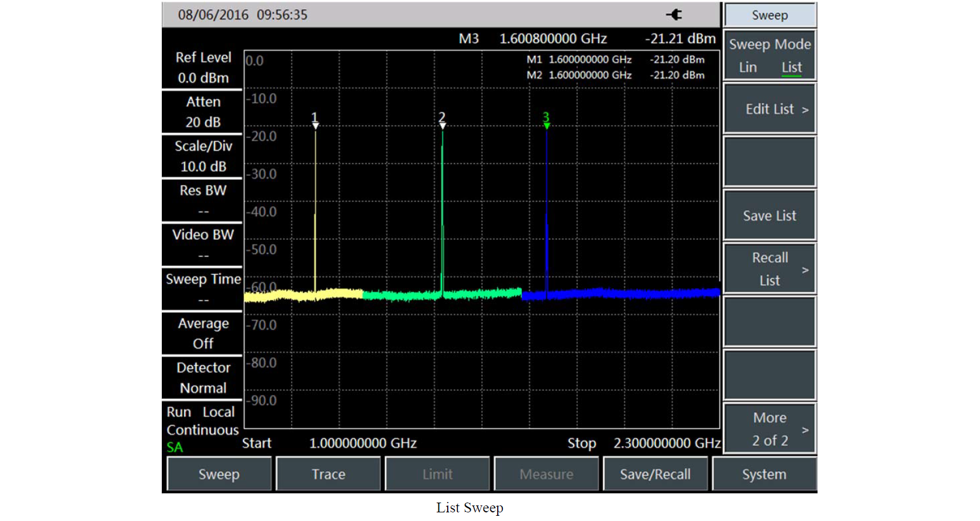Open the Edit List submenu
Viewport: 980px width, 521px height.
coord(770,109)
